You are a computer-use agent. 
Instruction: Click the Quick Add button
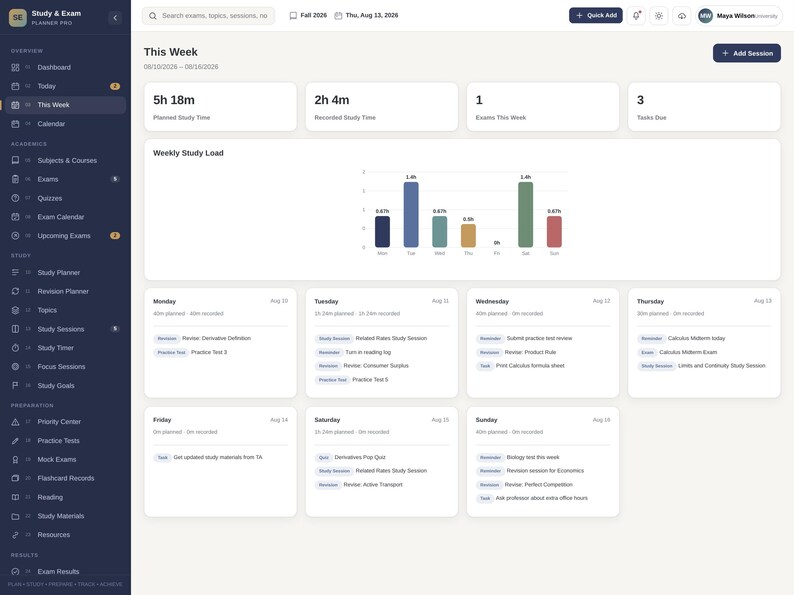pyautogui.click(x=596, y=15)
